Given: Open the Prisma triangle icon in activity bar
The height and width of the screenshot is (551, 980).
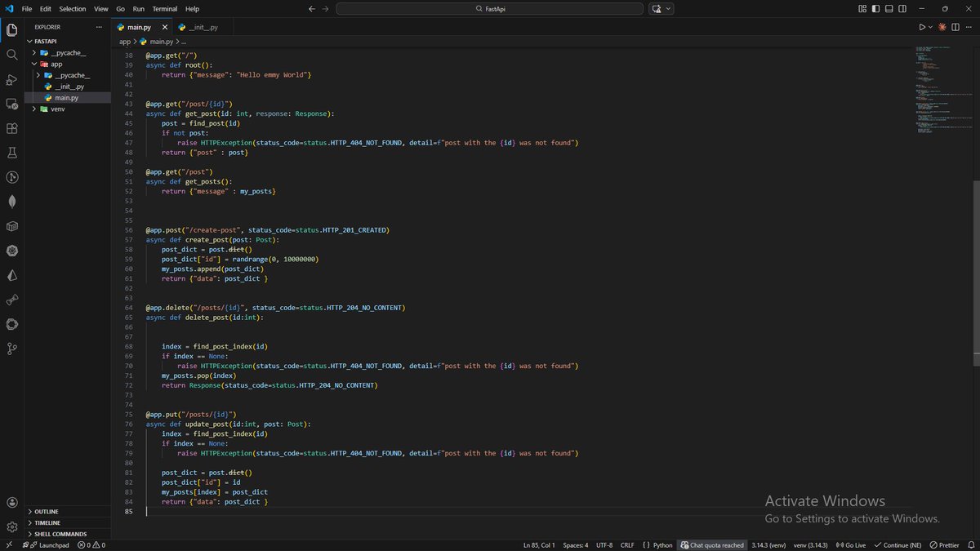Looking at the screenshot, I should pyautogui.click(x=11, y=275).
